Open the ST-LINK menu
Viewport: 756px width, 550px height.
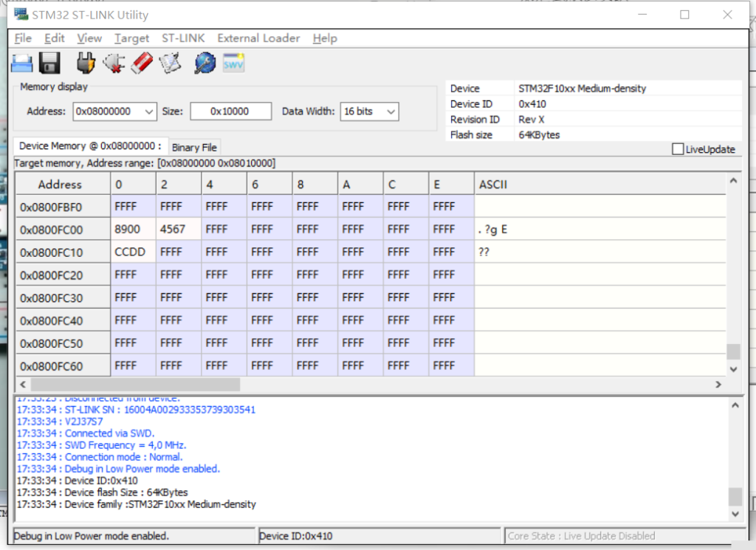[x=183, y=38]
